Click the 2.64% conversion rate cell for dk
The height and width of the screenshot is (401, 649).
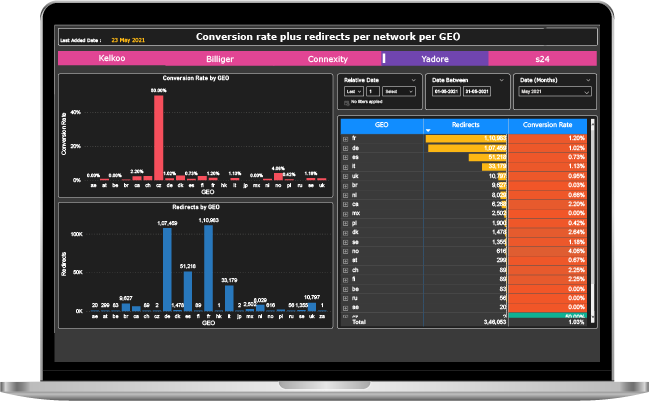(548, 232)
